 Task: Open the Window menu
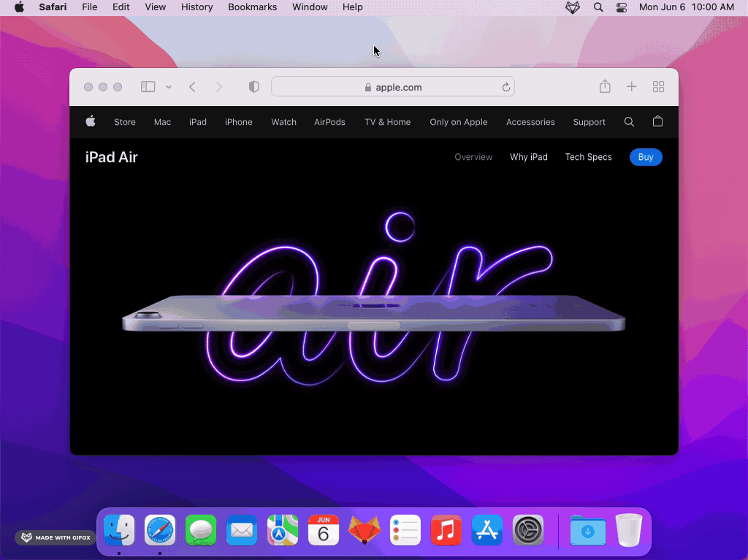pos(310,7)
